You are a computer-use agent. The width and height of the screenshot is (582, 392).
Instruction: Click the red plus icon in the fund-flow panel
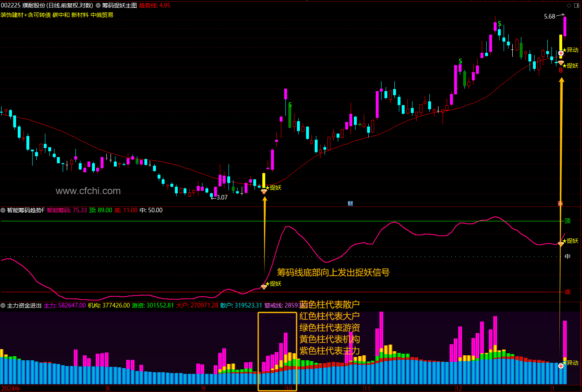(x=561, y=366)
